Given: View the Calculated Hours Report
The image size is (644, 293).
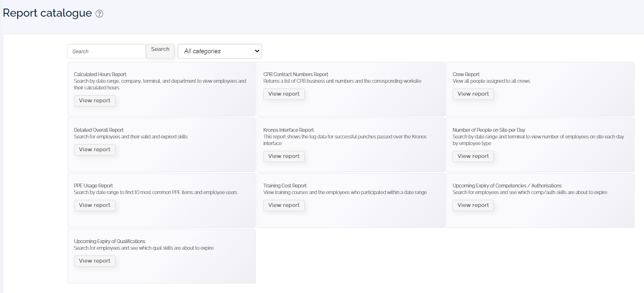Looking at the screenshot, I should point(95,100).
